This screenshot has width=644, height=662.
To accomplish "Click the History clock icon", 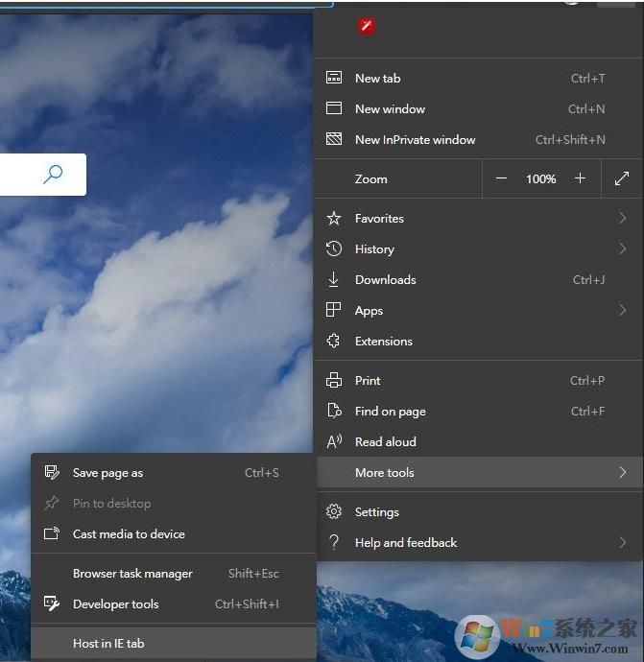I will point(334,249).
